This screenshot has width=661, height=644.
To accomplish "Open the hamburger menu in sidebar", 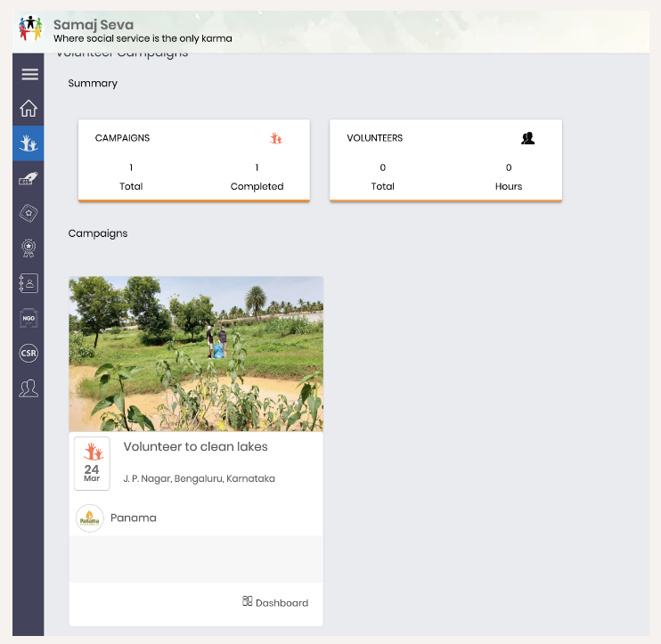I will coord(29,74).
